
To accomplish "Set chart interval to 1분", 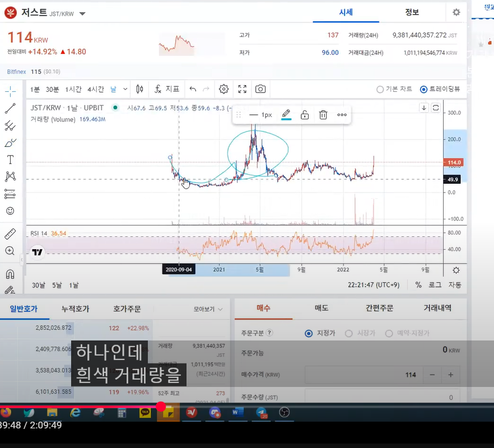I will tap(35, 90).
